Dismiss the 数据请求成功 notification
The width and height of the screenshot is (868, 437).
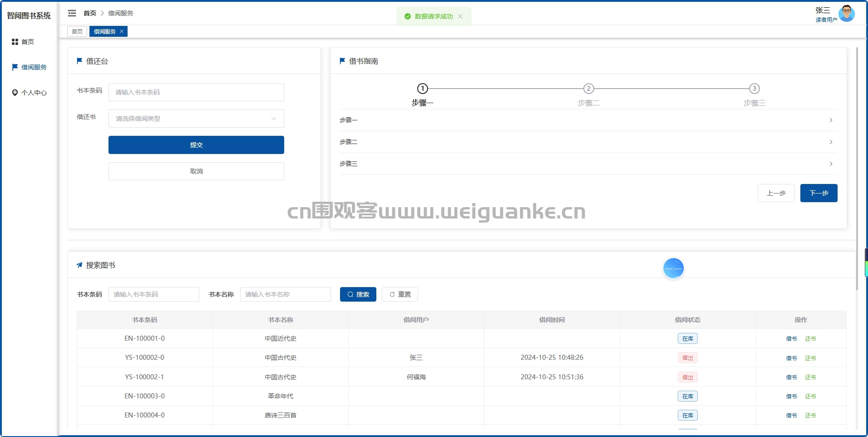(460, 16)
